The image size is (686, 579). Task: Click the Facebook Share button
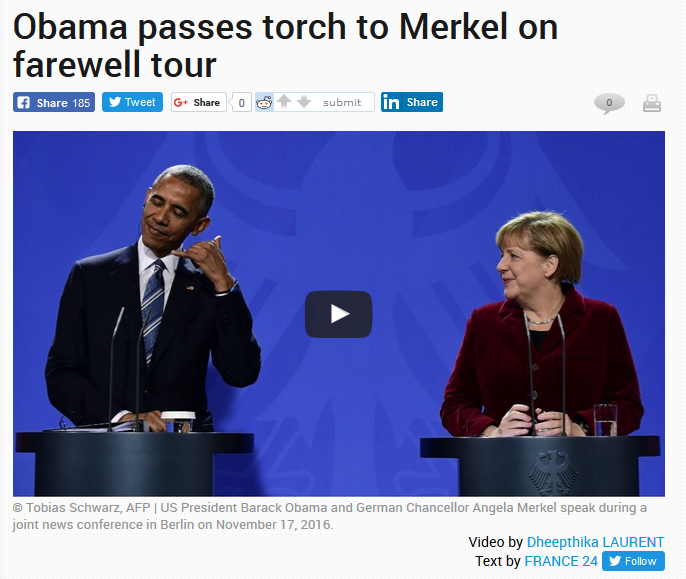pos(54,102)
